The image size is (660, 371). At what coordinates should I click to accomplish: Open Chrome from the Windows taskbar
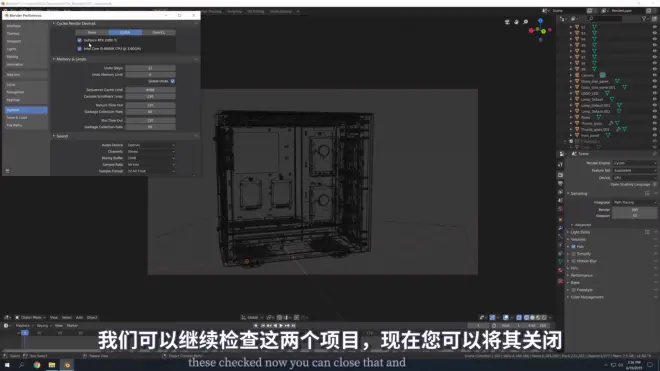[37, 365]
